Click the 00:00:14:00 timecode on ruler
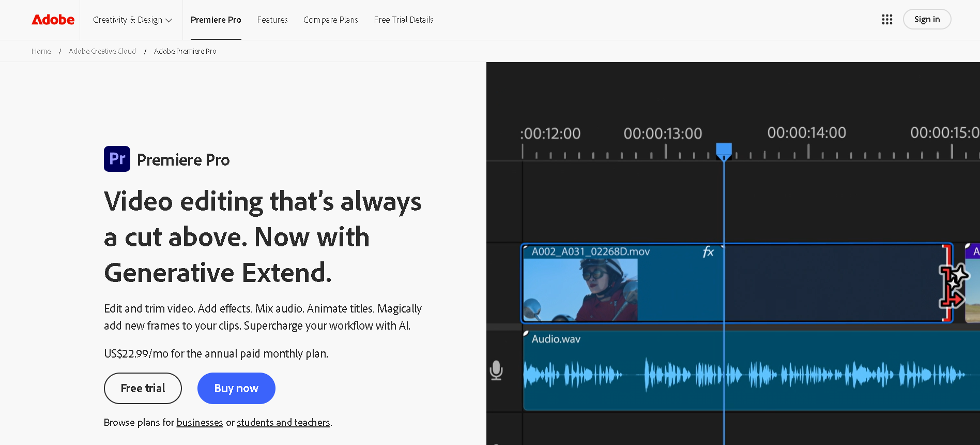Screen dimensions: 980x445 point(806,132)
